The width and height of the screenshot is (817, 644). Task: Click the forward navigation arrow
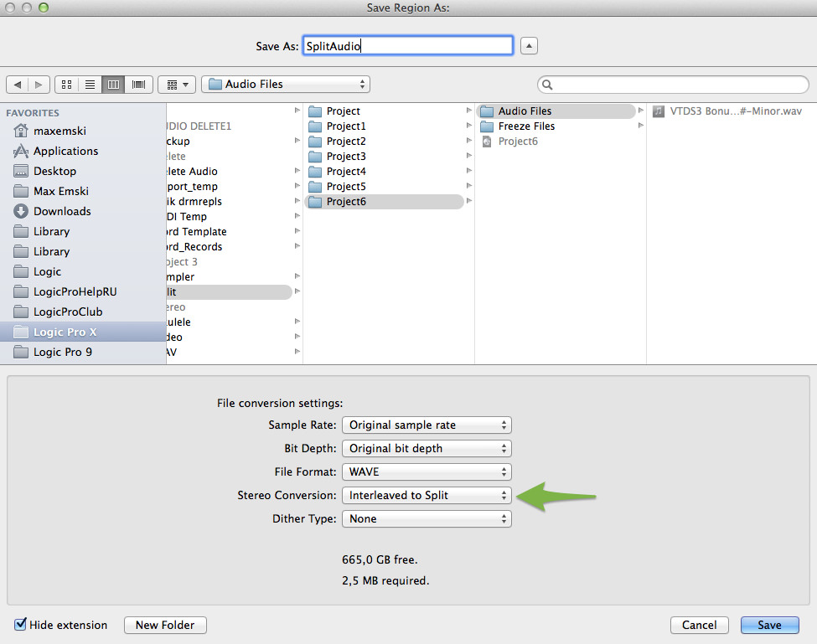click(x=38, y=84)
